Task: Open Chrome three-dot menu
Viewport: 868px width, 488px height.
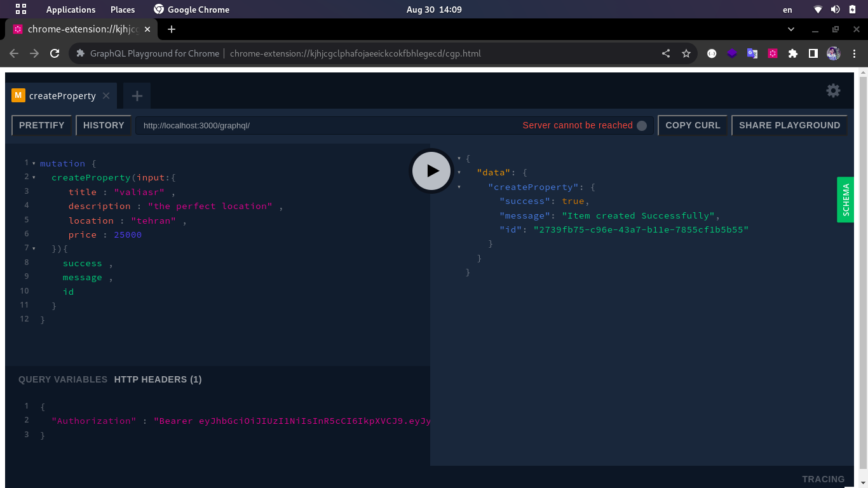Action: pos(853,53)
